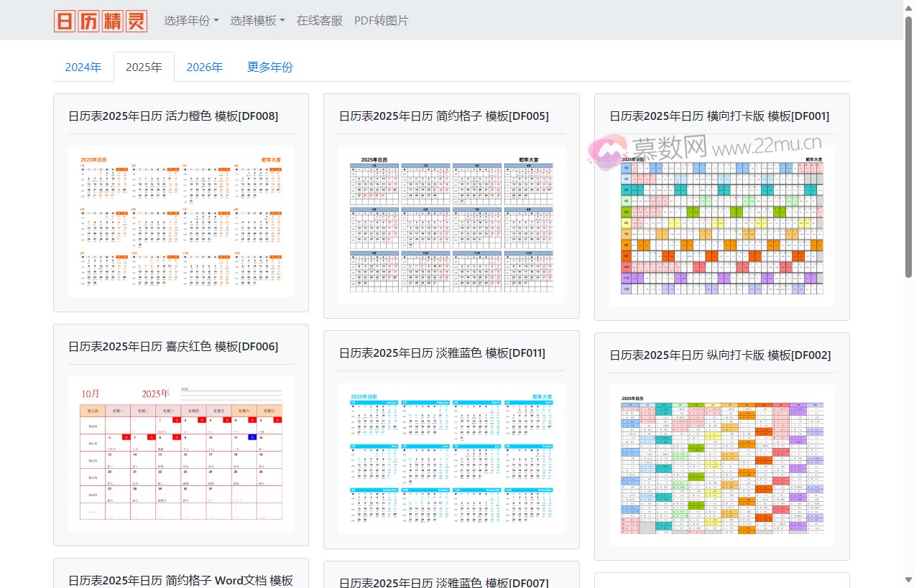Click the 简约格子 Word文档 template title
914x588 pixels.
tap(180, 580)
